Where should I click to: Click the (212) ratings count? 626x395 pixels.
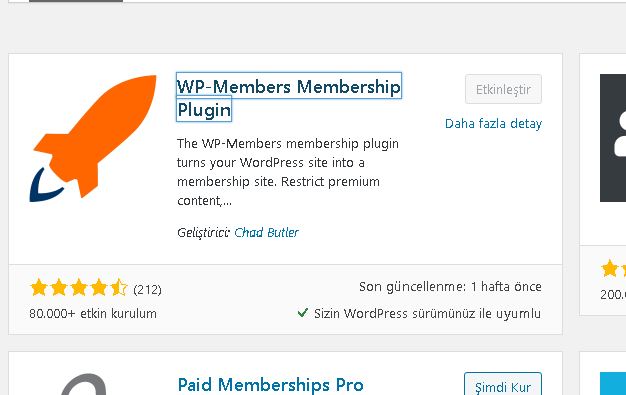coord(147,289)
